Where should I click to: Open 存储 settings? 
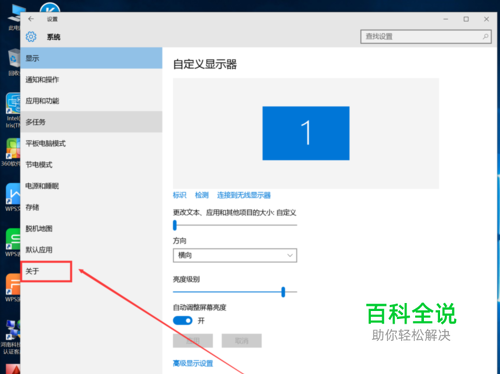[x=91, y=207]
